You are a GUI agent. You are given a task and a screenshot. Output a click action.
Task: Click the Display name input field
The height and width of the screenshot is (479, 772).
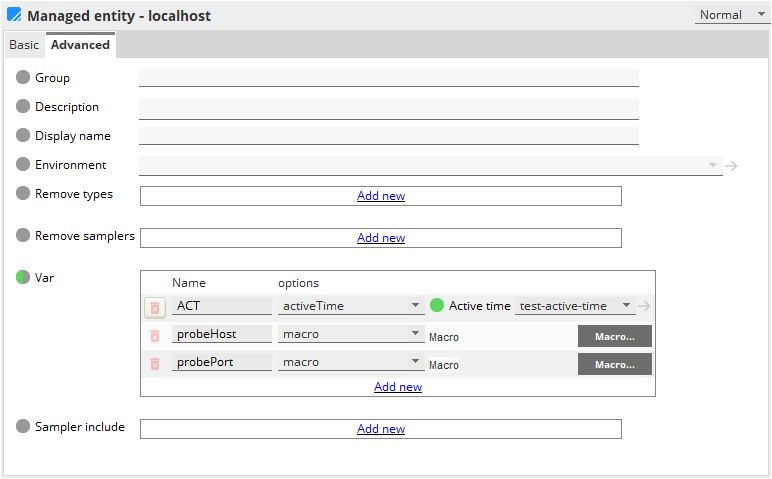point(388,136)
